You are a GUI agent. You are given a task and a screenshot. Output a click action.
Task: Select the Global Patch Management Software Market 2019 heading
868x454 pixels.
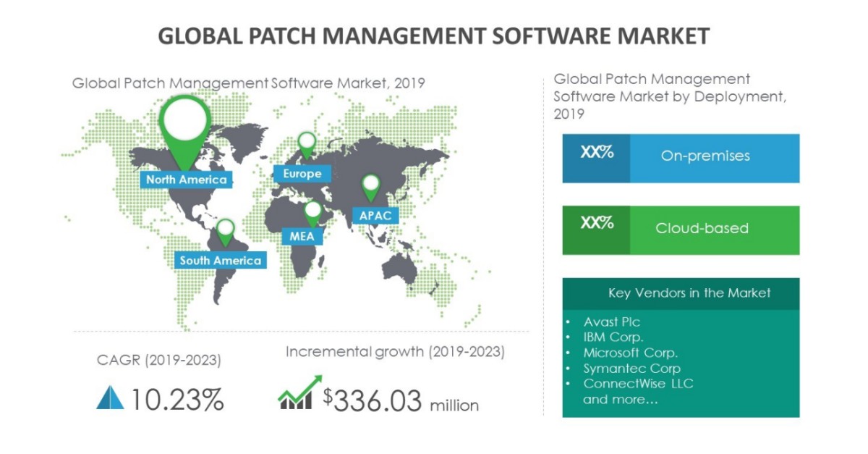click(250, 83)
